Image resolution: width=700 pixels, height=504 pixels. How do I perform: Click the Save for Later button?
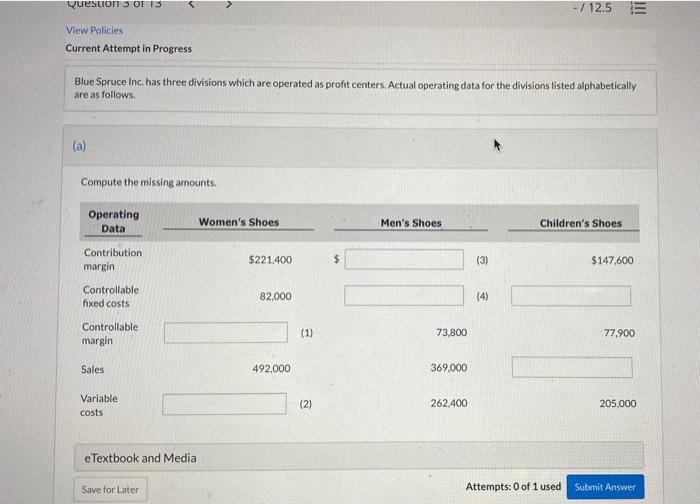click(110, 490)
